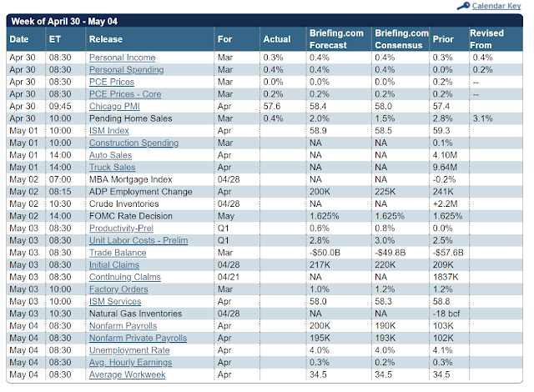This screenshot has height=392, width=534.
Task: Click the Nonfarm Private Payrolls forecast value 195K
Action: click(320, 339)
